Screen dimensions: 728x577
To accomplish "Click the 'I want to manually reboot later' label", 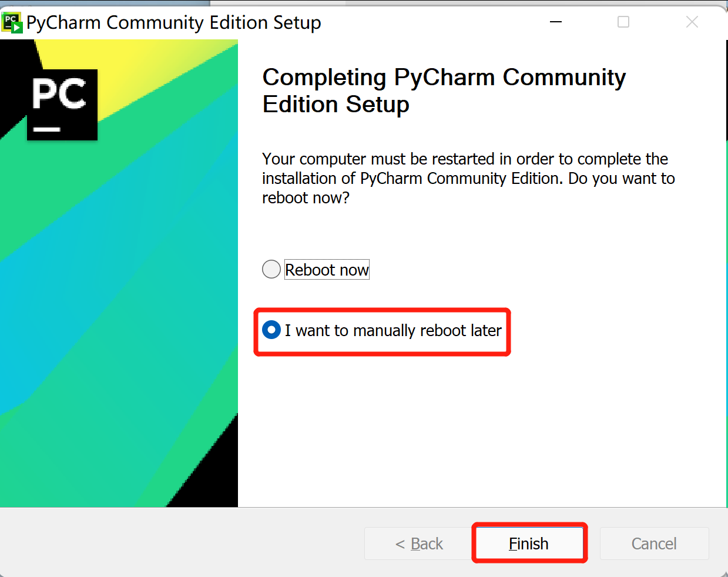I will [x=393, y=330].
